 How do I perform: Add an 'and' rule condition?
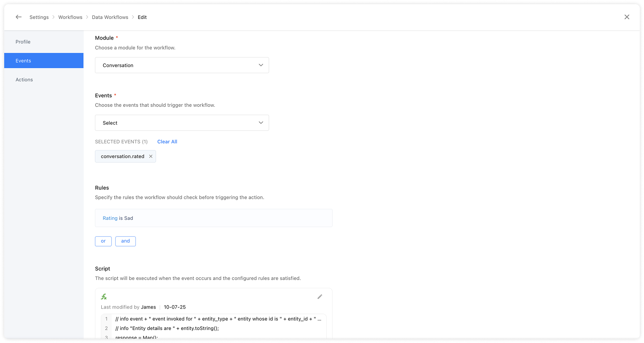[125, 241]
